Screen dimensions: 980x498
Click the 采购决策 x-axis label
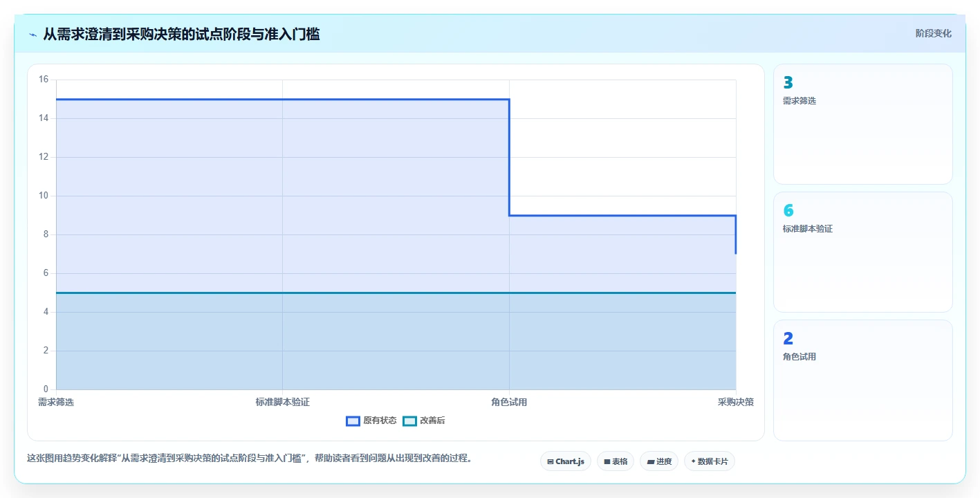click(736, 402)
